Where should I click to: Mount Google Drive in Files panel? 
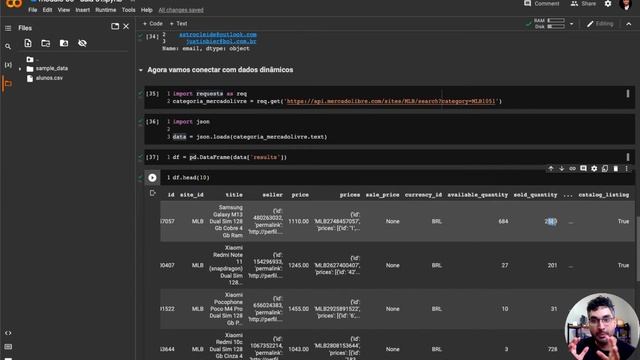click(x=64, y=43)
